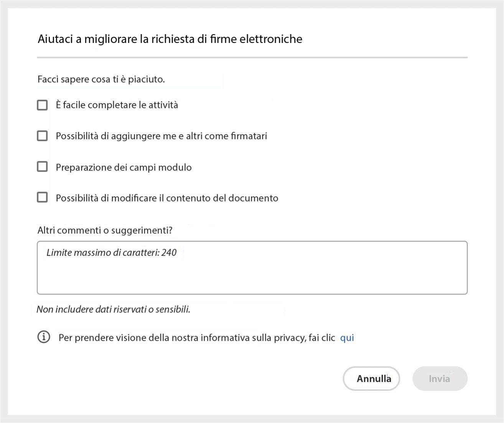This screenshot has height=423, width=504.
Task: Dismiss the feedback dialog with Annulla
Action: (371, 378)
